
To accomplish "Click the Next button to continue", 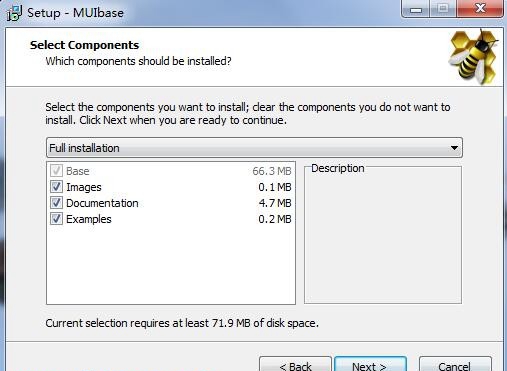I will pos(370,364).
